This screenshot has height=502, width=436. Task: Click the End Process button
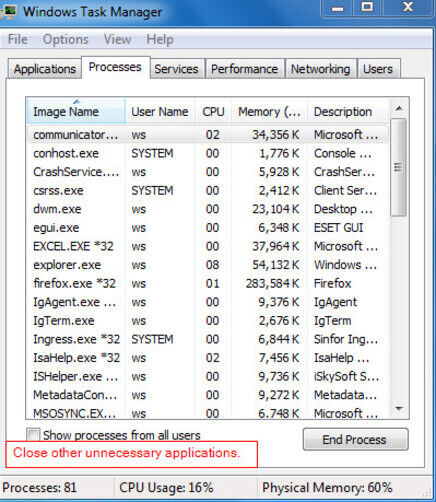click(355, 439)
